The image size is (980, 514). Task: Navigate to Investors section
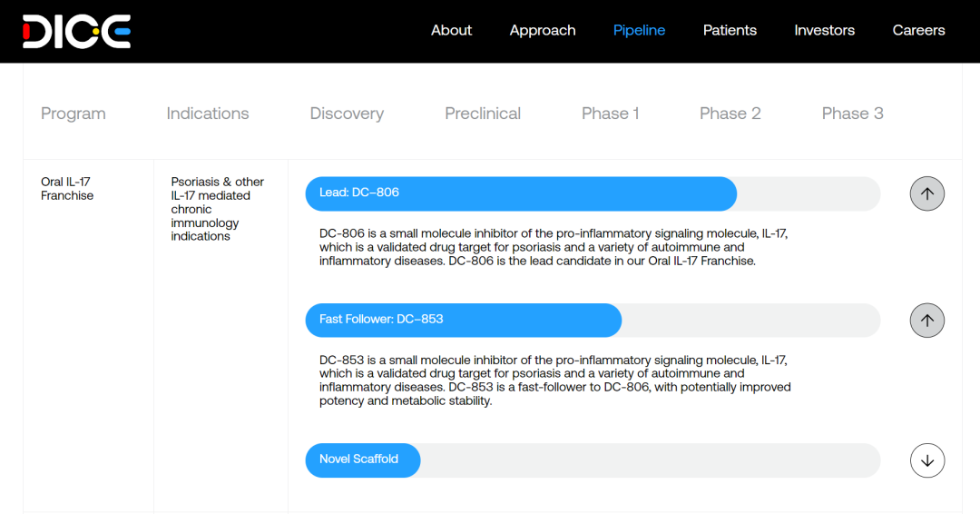click(x=824, y=30)
